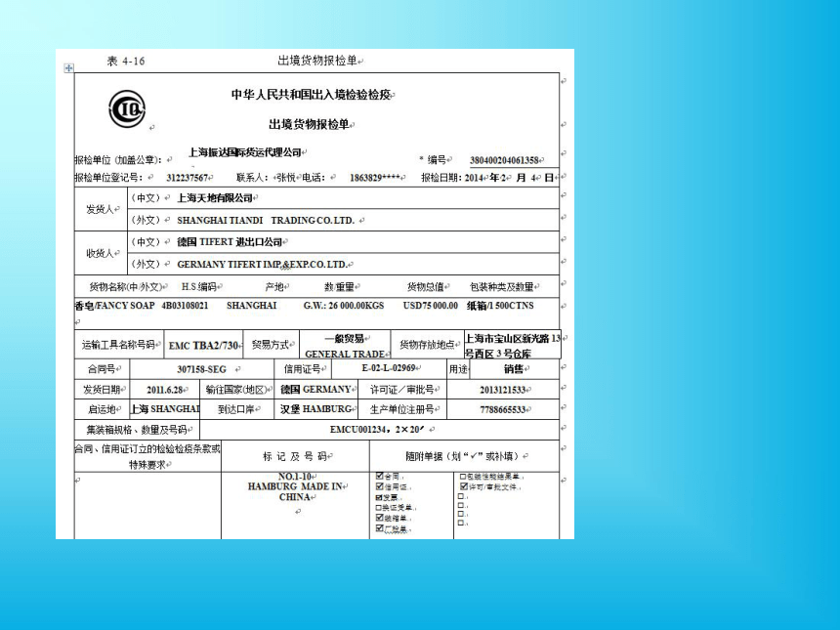Click the 生产单位注册号 label
The height and width of the screenshot is (630, 840).
tap(401, 410)
